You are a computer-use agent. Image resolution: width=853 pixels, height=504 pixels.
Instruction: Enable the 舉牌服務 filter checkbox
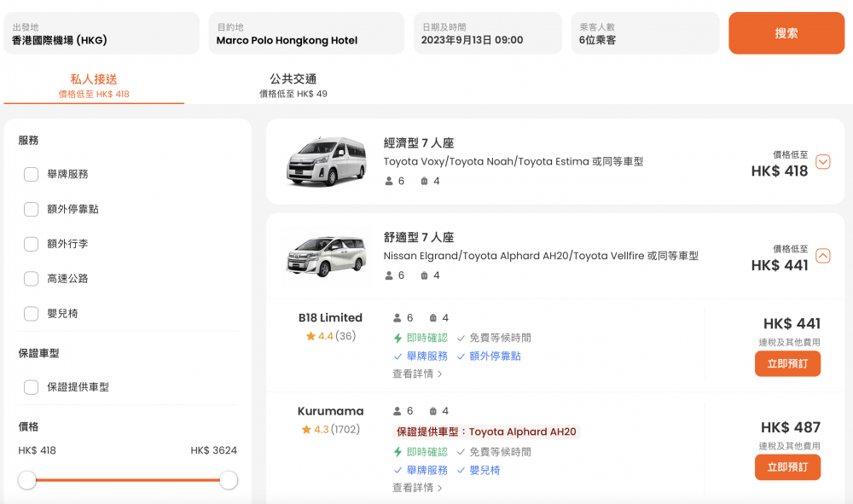(x=31, y=175)
